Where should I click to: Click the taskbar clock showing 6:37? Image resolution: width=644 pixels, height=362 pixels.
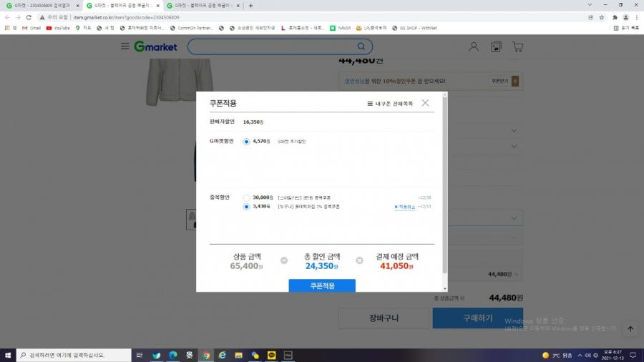pyautogui.click(x=613, y=355)
